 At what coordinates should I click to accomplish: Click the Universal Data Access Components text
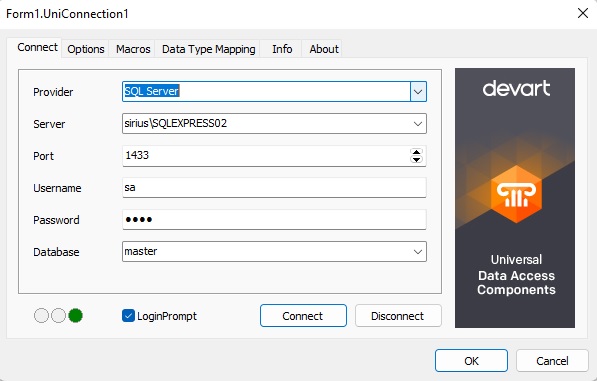[516, 275]
